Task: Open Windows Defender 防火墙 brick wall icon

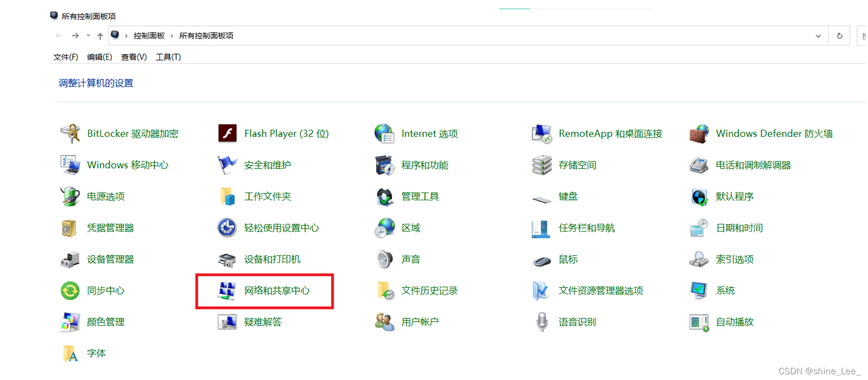Action: tap(699, 134)
